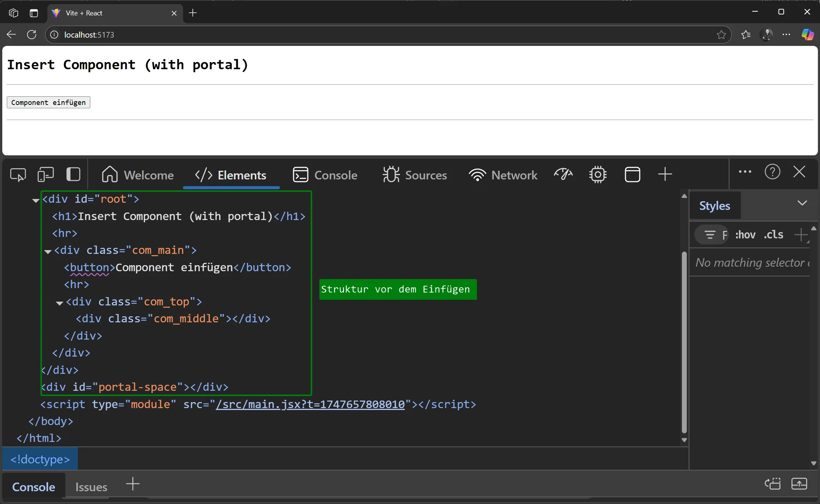Click the inspect element picker icon
The image size is (820, 504).
[x=18, y=175]
